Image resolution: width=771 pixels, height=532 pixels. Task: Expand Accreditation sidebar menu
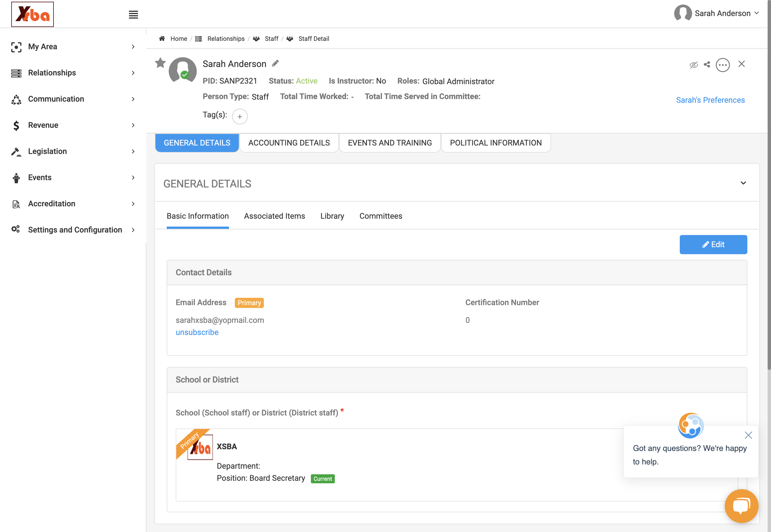pyautogui.click(x=73, y=204)
